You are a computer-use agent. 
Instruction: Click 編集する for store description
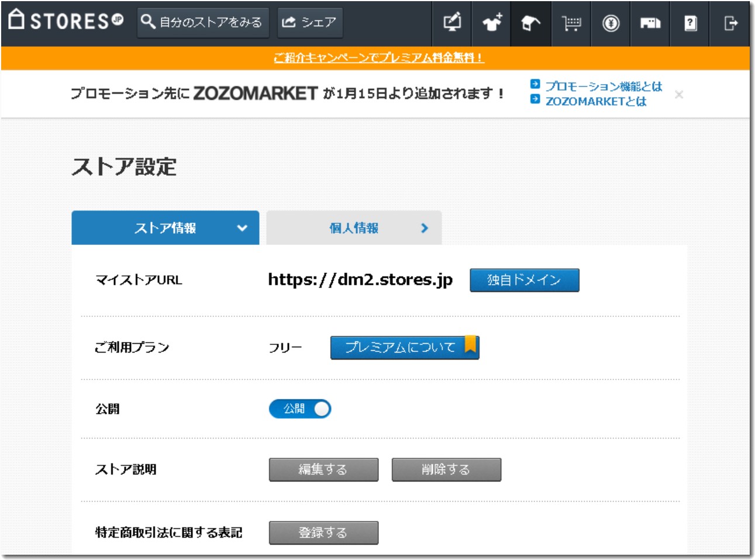323,469
